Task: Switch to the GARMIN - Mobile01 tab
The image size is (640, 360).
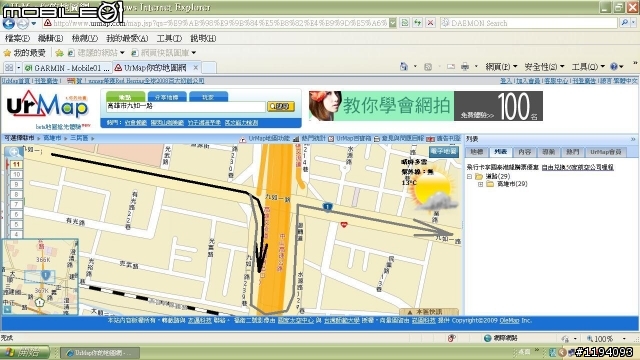Action: point(67,68)
